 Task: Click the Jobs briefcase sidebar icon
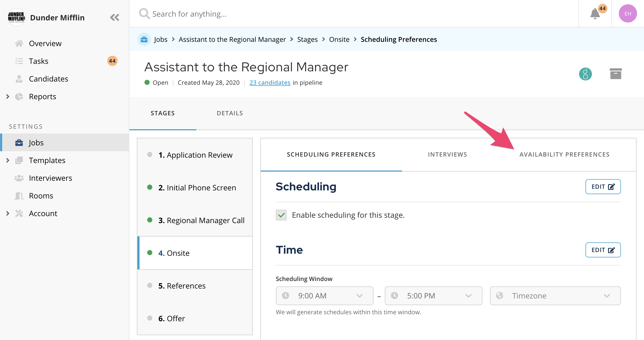click(x=19, y=143)
